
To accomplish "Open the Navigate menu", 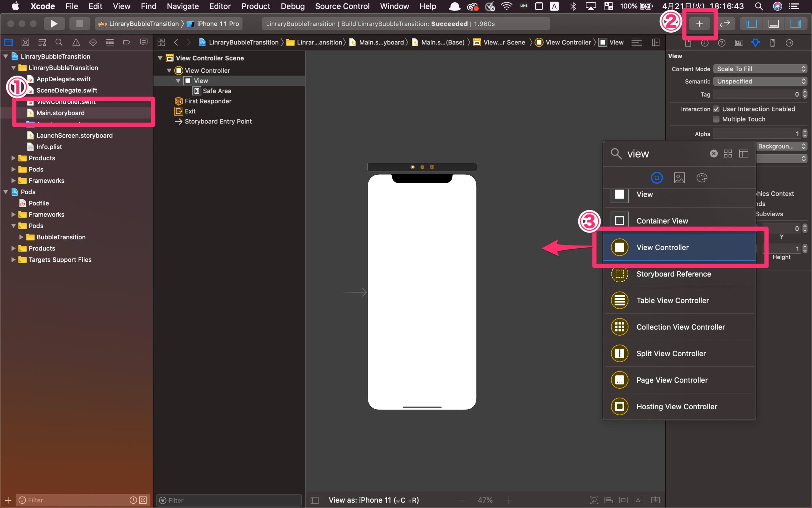I will click(183, 6).
